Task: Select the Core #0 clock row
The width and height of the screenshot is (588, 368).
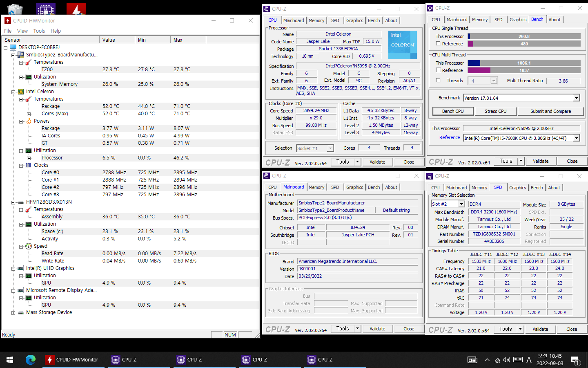Action: pos(131,173)
